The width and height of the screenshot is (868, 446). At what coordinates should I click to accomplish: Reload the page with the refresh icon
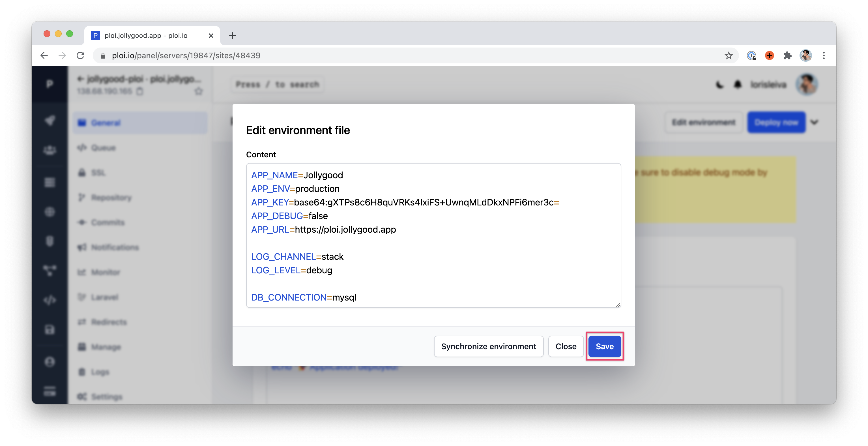pos(81,55)
